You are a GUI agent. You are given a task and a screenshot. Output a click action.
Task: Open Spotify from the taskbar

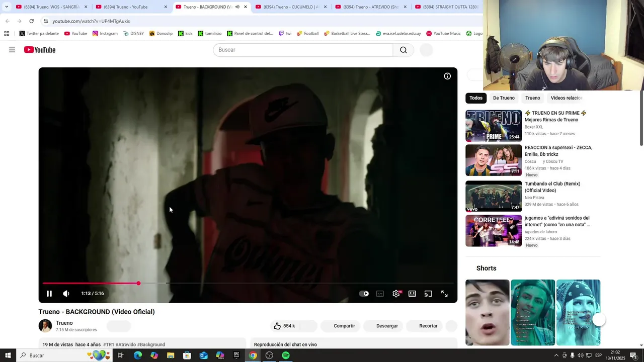click(286, 355)
